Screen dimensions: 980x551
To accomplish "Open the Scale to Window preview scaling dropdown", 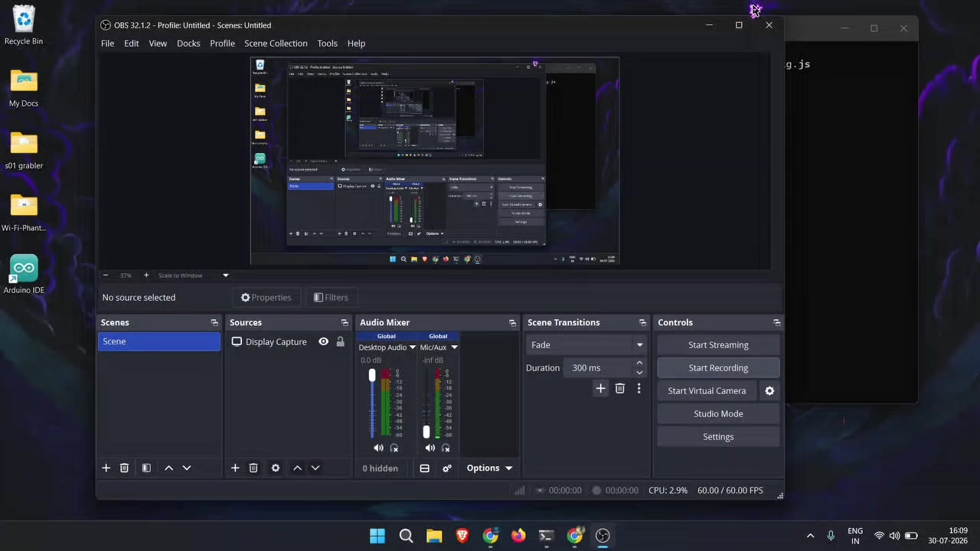I will click(x=193, y=275).
